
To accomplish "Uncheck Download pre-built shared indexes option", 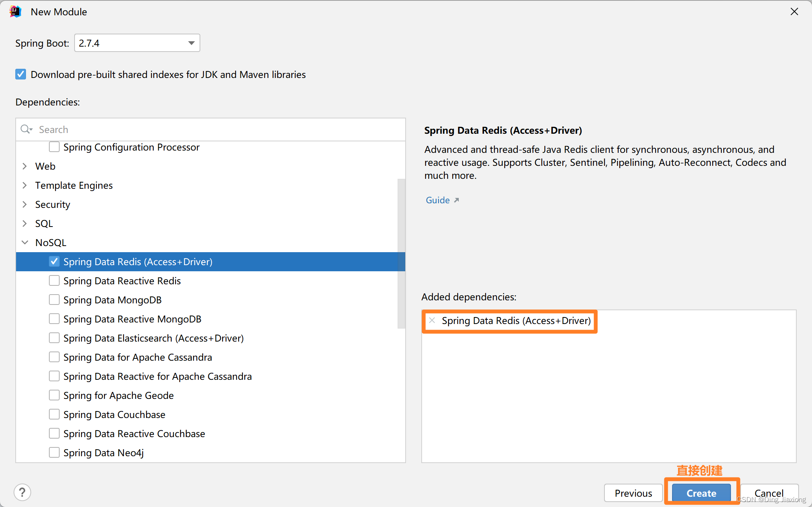I will [21, 74].
